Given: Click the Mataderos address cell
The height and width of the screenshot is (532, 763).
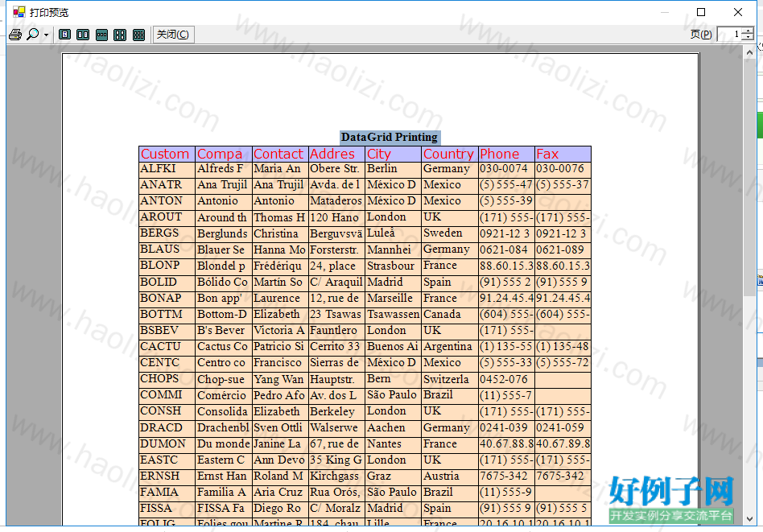Looking at the screenshot, I should (x=336, y=201).
